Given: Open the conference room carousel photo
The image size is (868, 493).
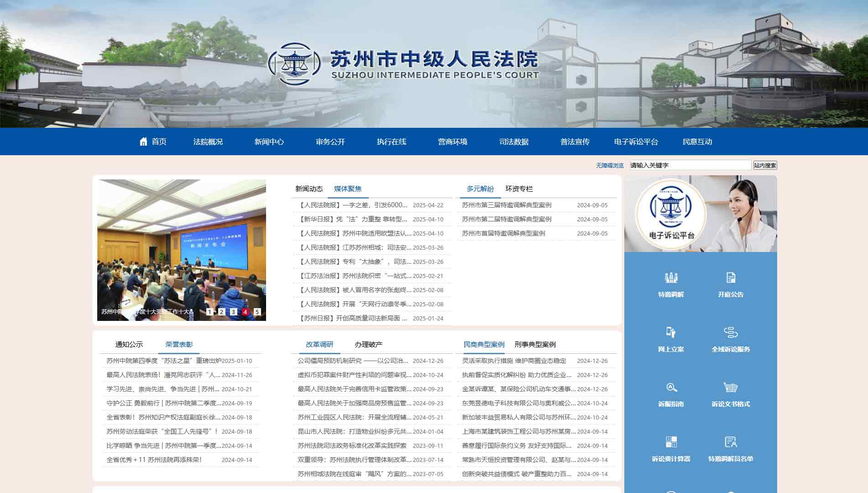Looking at the screenshot, I should click(x=181, y=250).
